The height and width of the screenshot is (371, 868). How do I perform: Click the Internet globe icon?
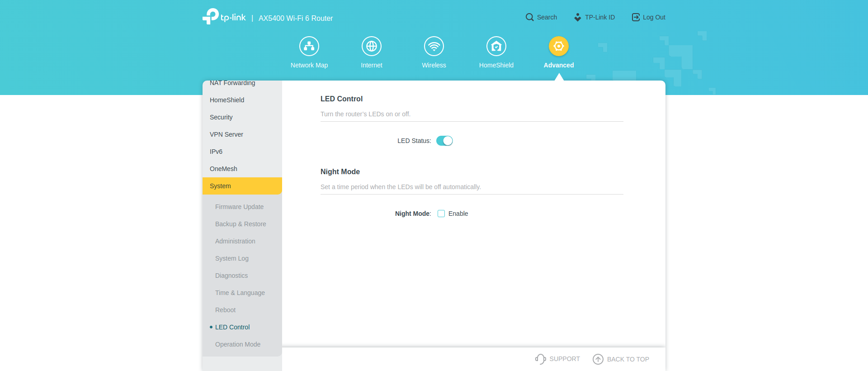click(x=372, y=46)
